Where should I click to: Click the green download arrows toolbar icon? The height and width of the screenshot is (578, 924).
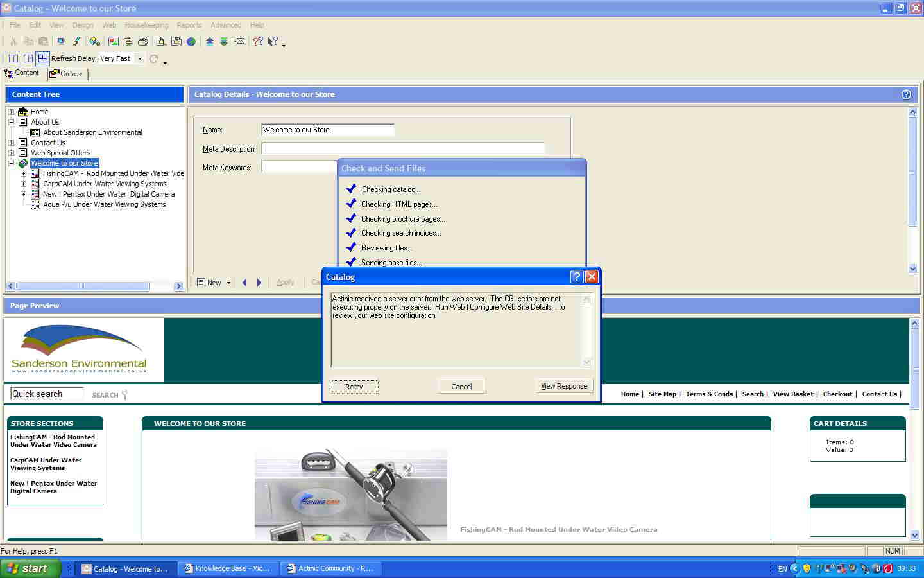click(x=224, y=41)
